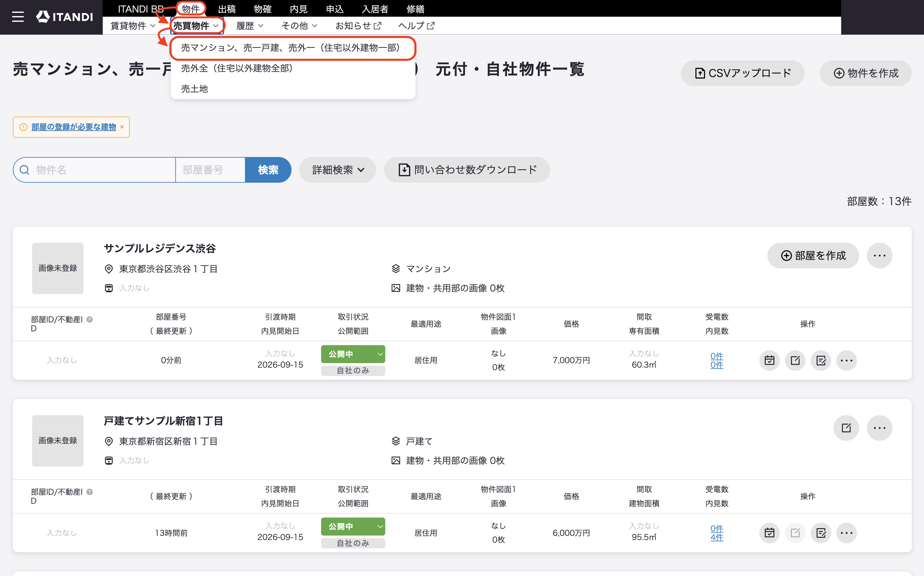Select 売外全(住宅以外建物全部) menu entry
Screen dimensions: 924x576
pos(292,68)
